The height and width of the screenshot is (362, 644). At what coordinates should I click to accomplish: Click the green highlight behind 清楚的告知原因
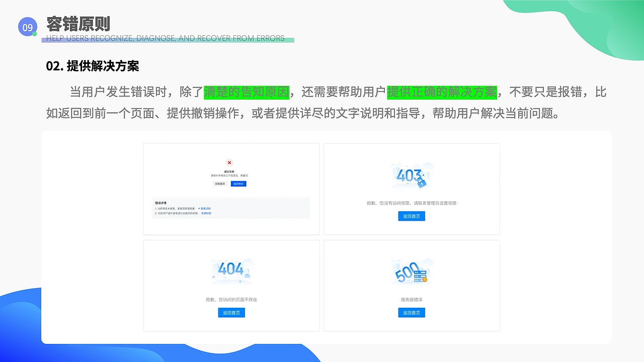(247, 93)
